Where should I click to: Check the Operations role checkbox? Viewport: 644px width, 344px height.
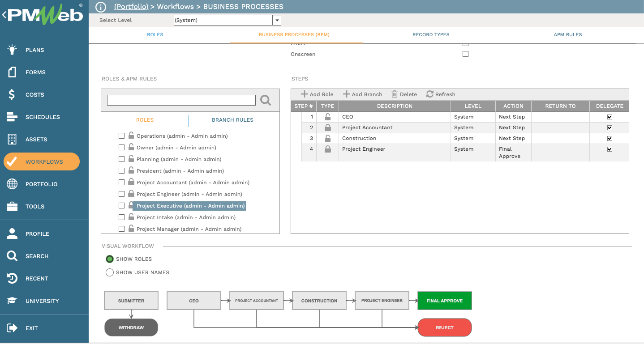(x=121, y=136)
